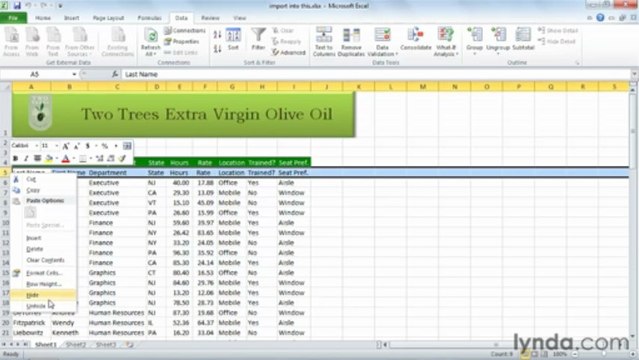Toggle Italic in the mini toolbar

[26, 158]
